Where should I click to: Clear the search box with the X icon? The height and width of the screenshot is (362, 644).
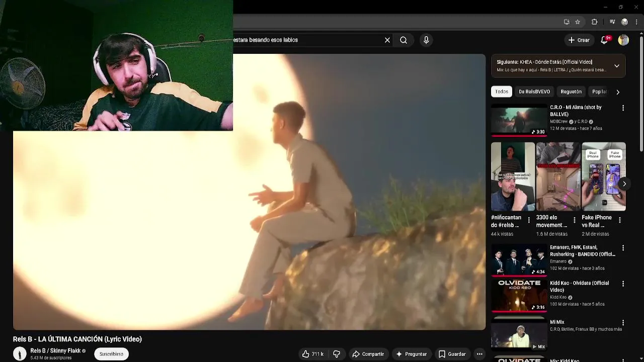click(x=387, y=40)
